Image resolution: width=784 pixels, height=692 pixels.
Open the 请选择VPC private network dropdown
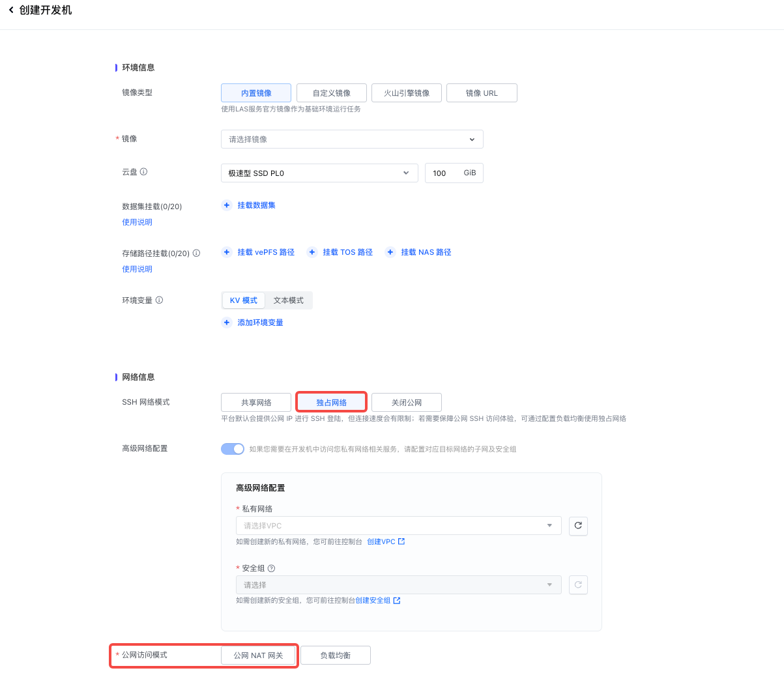point(398,526)
